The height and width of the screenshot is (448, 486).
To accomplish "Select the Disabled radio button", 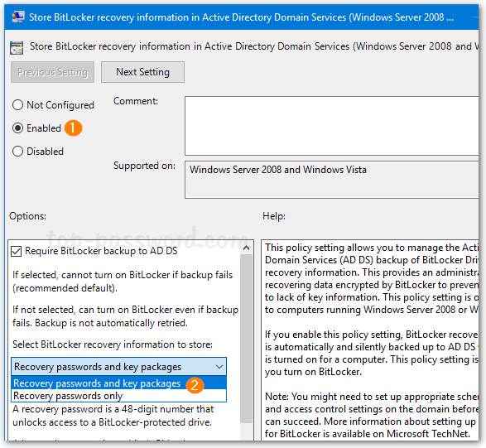I will 17,152.
